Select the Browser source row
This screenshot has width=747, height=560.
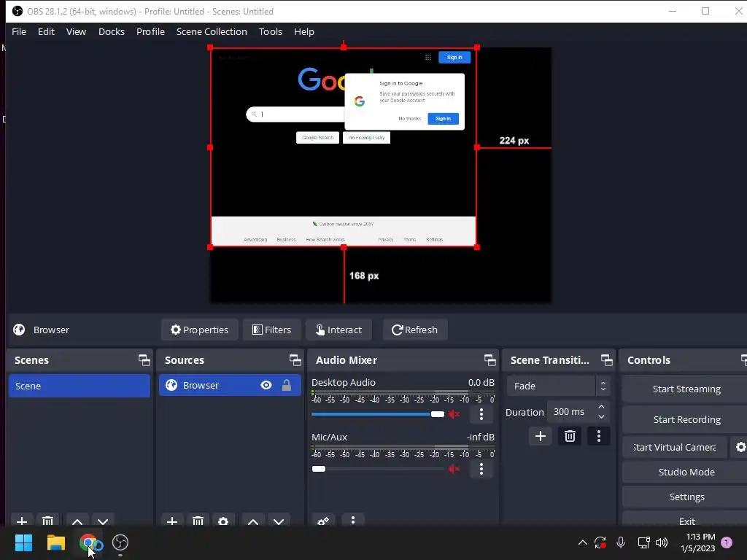pos(230,385)
